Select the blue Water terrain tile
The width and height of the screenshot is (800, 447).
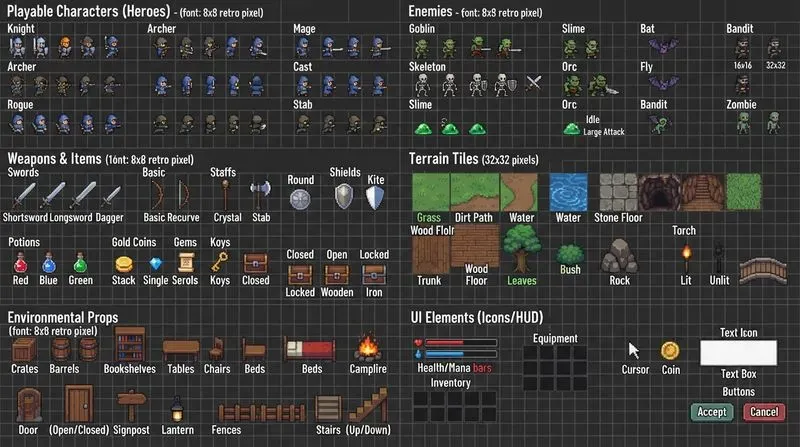click(x=568, y=192)
